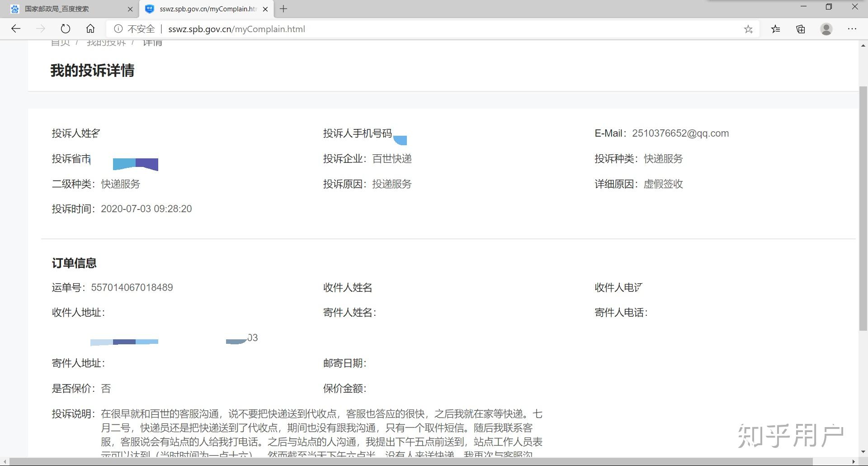Click the vertical scrollbar thumb
868x466 pixels.
point(863,208)
